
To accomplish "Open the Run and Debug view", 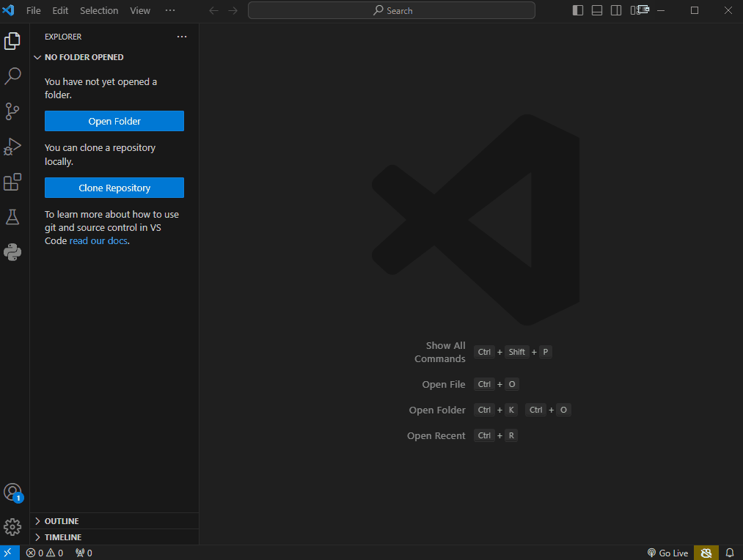I will [x=12, y=147].
